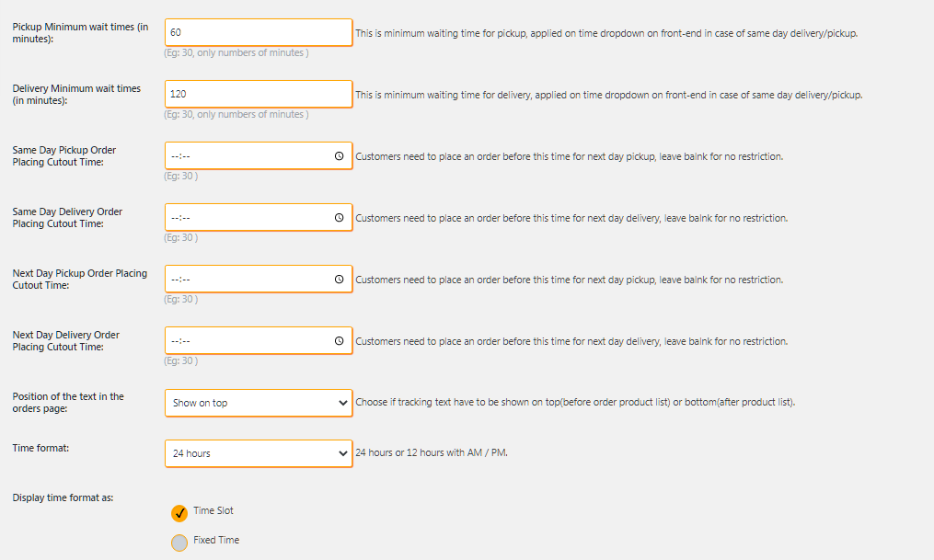Screen dimensions: 934x560
Task: Open the Show on top dropdown
Action: tap(259, 403)
